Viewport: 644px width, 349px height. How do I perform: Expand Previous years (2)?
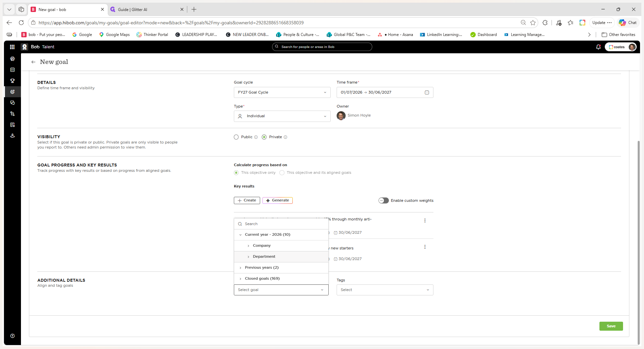point(281,268)
